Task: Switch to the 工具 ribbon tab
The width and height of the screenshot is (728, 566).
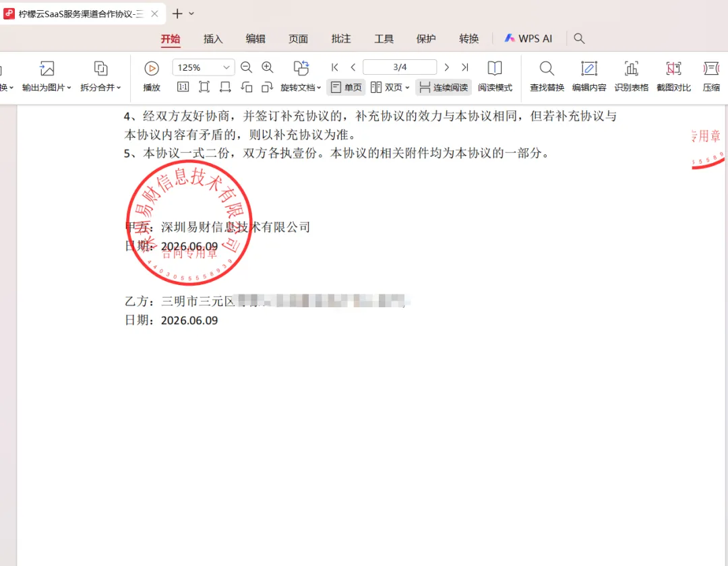Action: [x=384, y=39]
